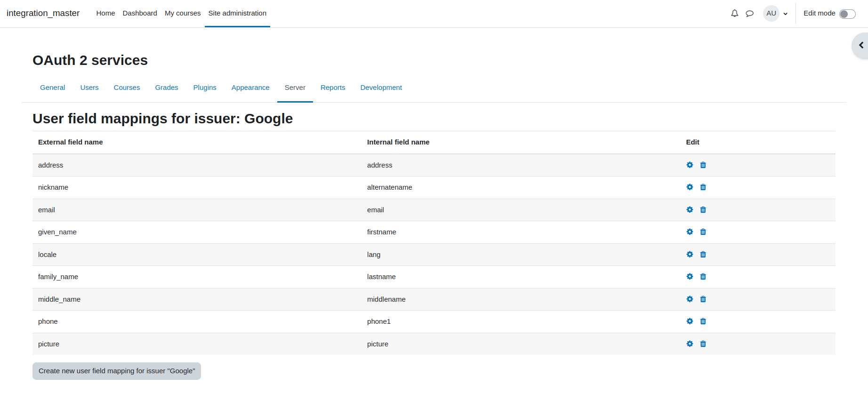
Task: Select the lastname internal field cell
Action: (x=381, y=277)
